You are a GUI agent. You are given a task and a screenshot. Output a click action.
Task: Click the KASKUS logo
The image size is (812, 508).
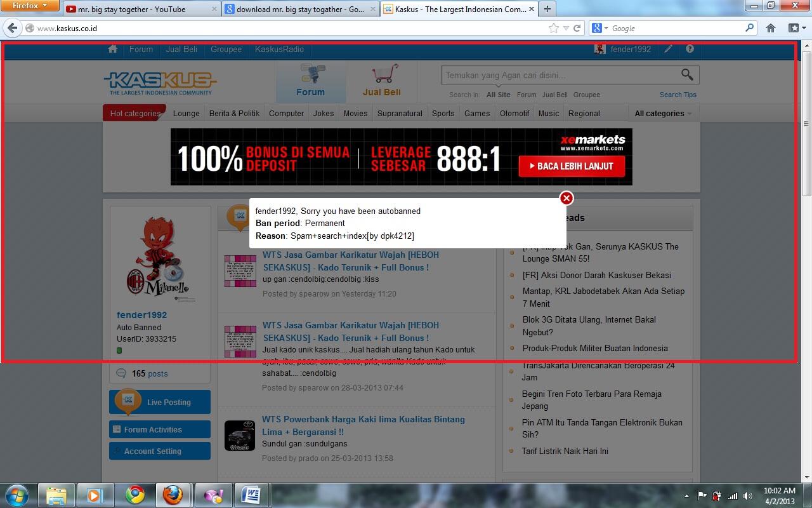pyautogui.click(x=160, y=83)
